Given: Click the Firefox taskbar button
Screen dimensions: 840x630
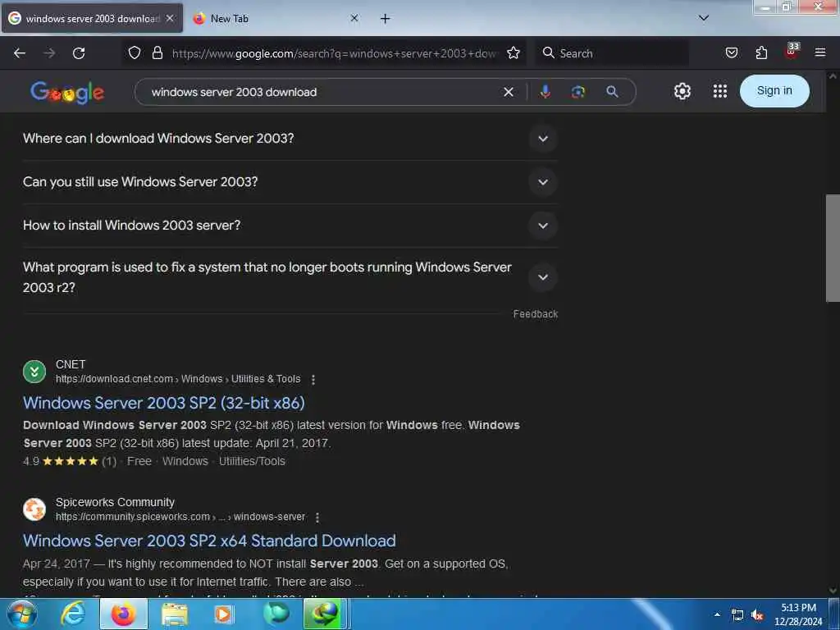Looking at the screenshot, I should (x=123, y=614).
